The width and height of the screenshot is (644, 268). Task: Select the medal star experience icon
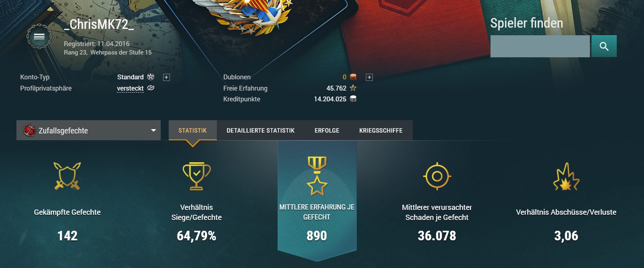coord(317,176)
